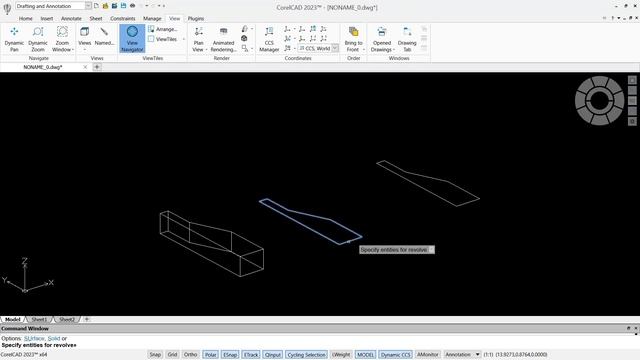Click the Open file icon in quick access

coord(105,6)
